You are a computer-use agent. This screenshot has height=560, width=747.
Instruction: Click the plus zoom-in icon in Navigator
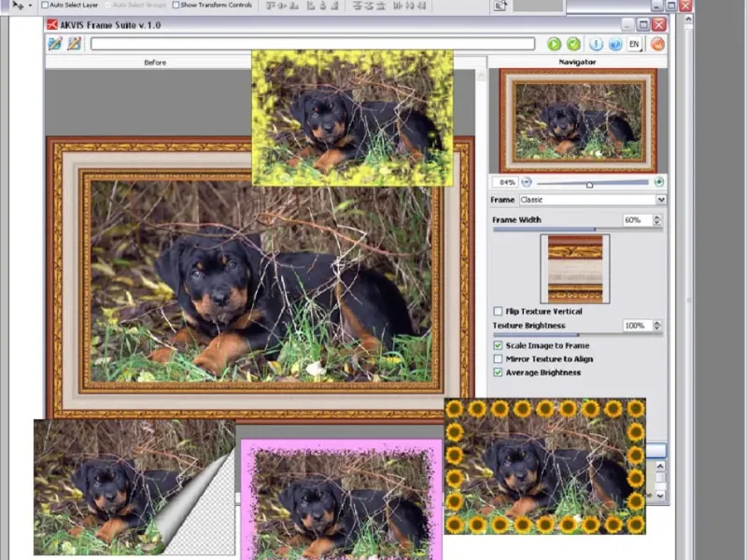coord(659,182)
